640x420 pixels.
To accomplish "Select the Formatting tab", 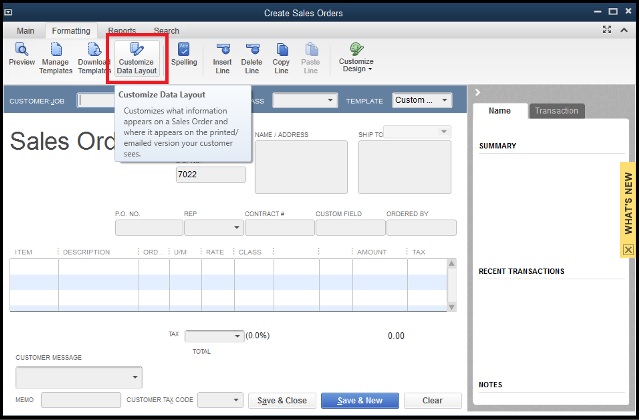I will point(71,31).
